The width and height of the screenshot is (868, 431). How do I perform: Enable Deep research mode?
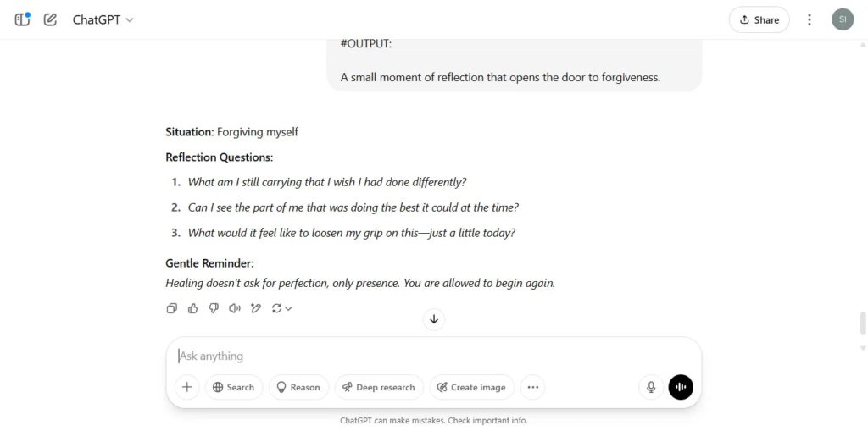pos(379,387)
